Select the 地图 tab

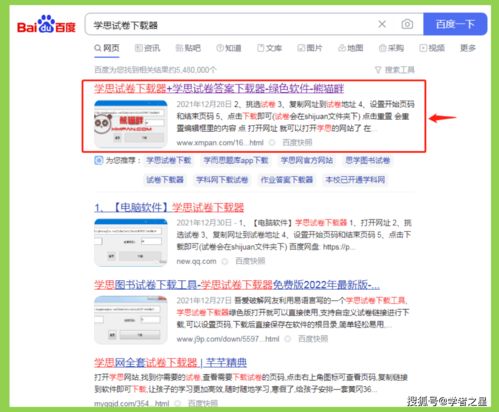point(350,48)
